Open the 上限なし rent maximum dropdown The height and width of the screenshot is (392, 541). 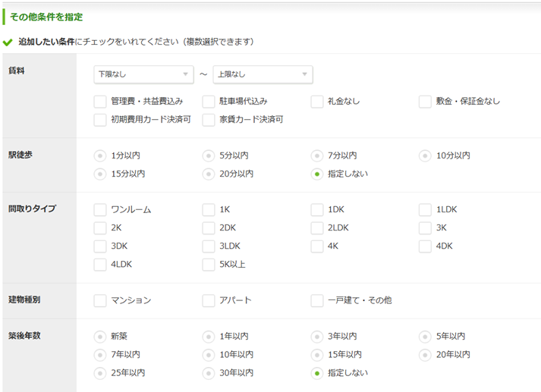click(x=263, y=74)
